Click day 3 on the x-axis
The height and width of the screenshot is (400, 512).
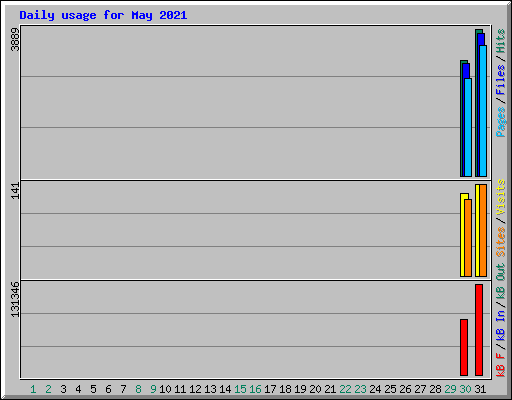click(x=64, y=389)
